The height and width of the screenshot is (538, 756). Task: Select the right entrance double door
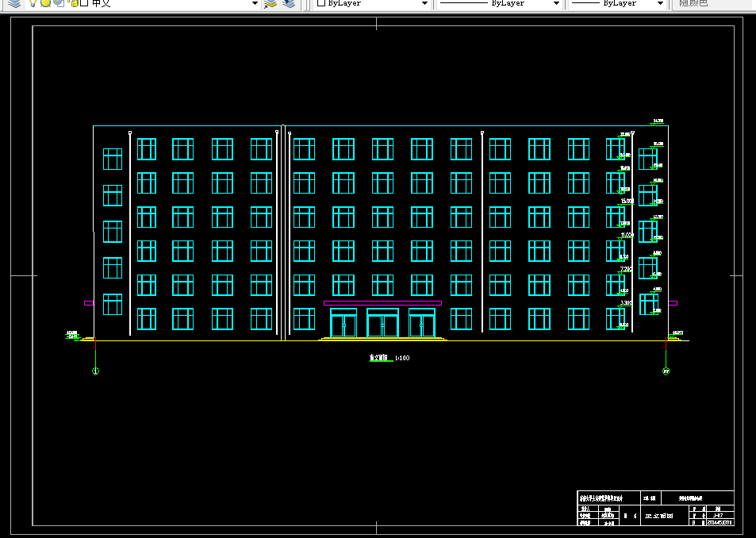click(x=422, y=323)
